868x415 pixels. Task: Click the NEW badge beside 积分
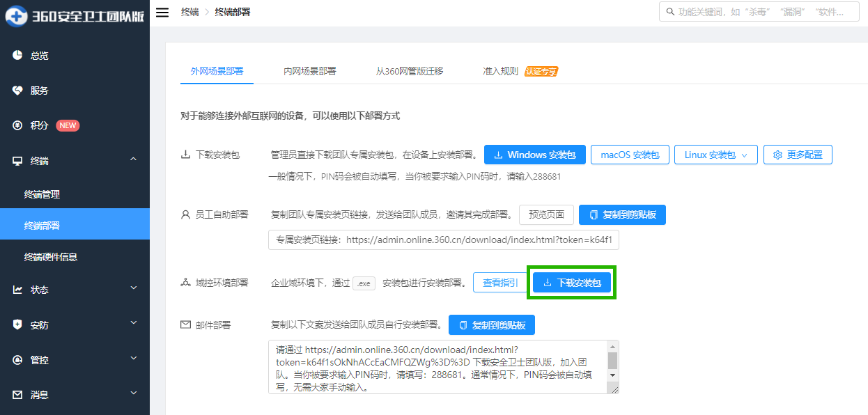68,125
